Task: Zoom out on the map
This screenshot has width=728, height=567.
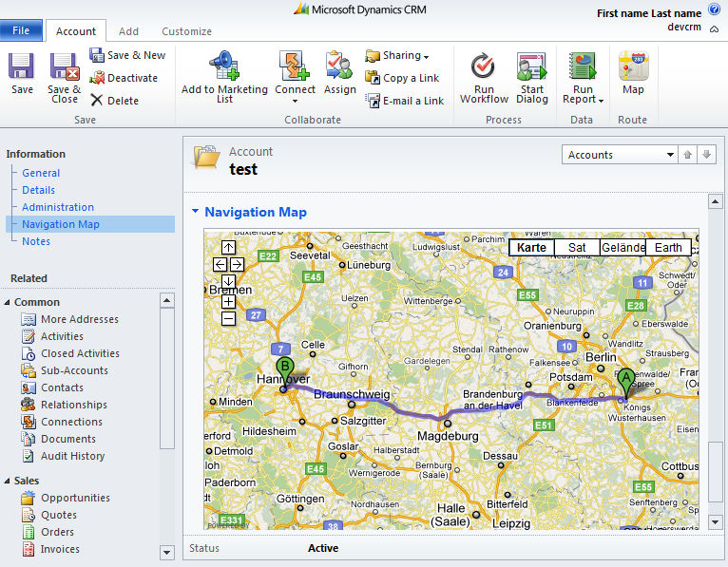Action: (228, 319)
